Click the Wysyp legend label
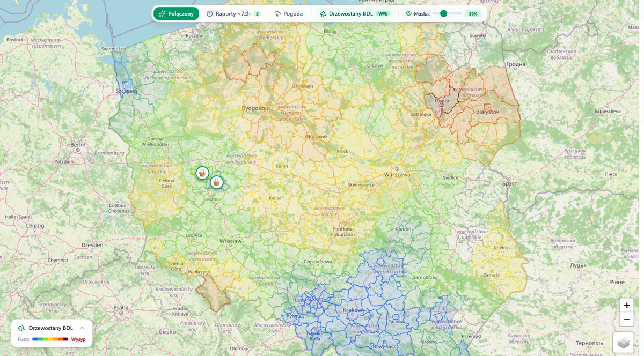Image resolution: width=644 pixels, height=356 pixels. (78, 339)
